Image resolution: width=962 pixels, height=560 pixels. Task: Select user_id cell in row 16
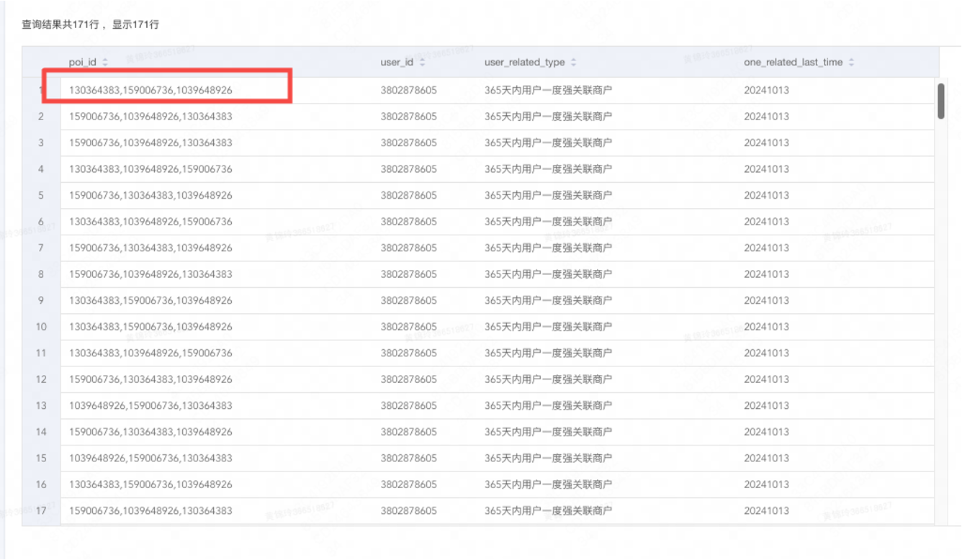coord(408,484)
